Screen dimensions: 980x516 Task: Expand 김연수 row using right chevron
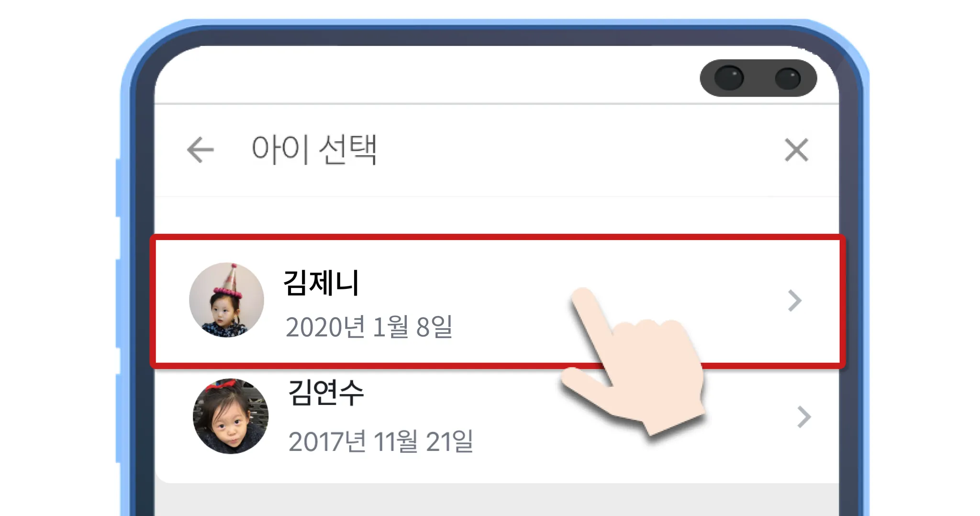tap(804, 417)
